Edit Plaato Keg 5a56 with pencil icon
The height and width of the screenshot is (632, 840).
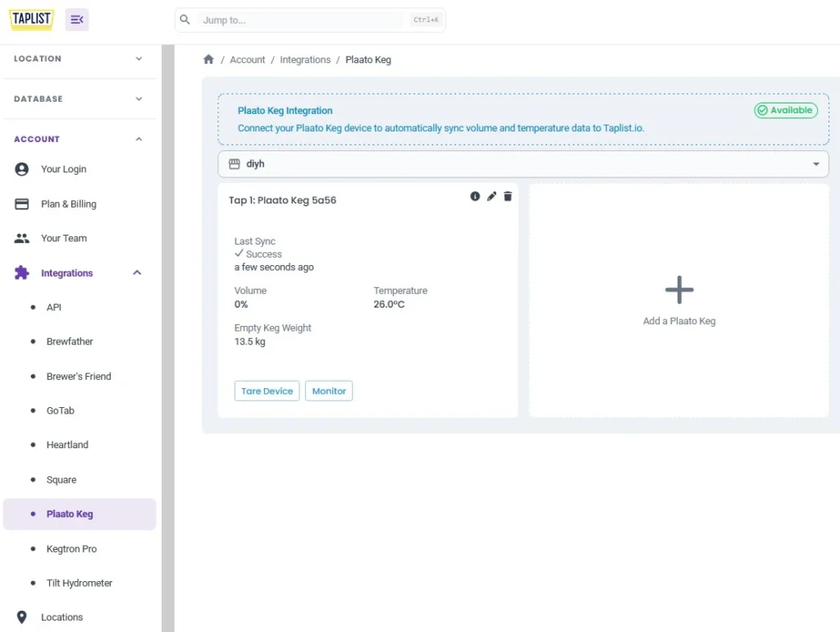pyautogui.click(x=491, y=196)
